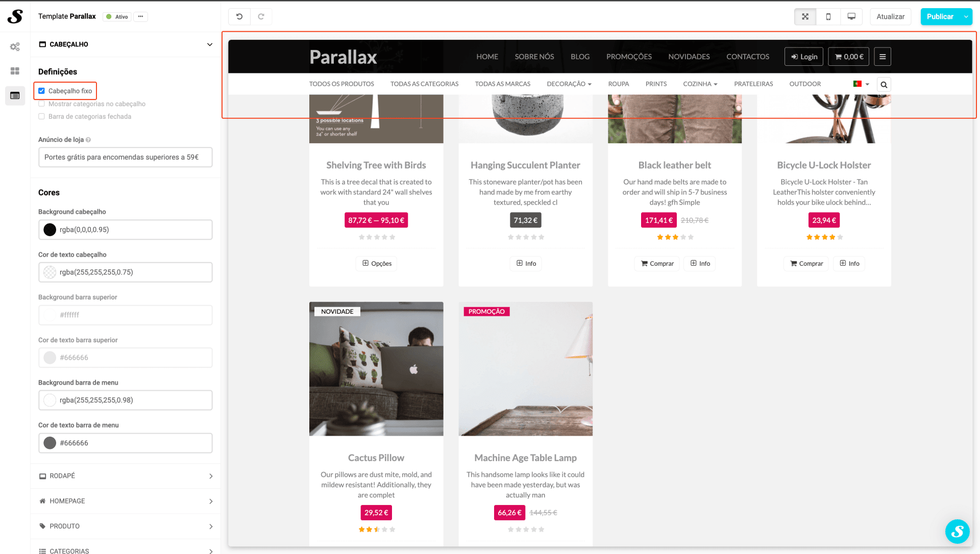
Task: Open settings gears in left sidebar
Action: [15, 46]
